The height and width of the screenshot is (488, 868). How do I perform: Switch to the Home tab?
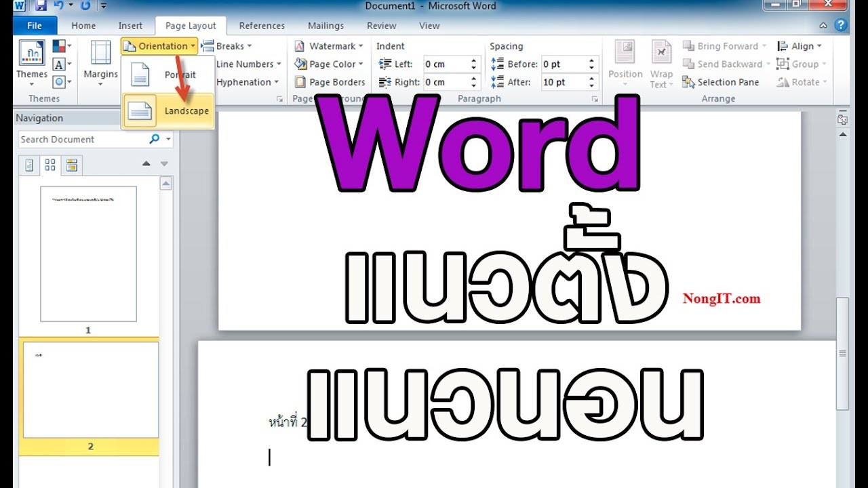[x=83, y=26]
